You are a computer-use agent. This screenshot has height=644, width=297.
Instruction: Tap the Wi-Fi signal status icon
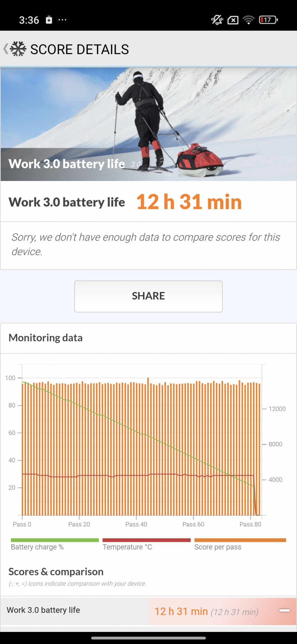pyautogui.click(x=249, y=20)
